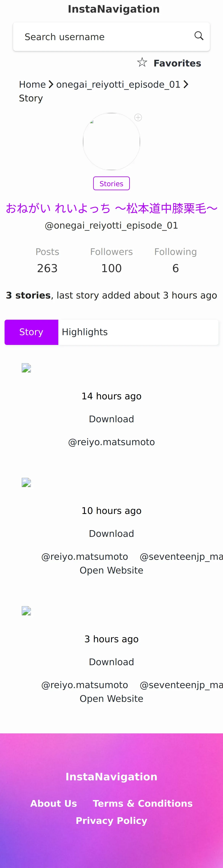Click onegai_reiyotti_episode_01 breadcrumb link

(x=118, y=85)
